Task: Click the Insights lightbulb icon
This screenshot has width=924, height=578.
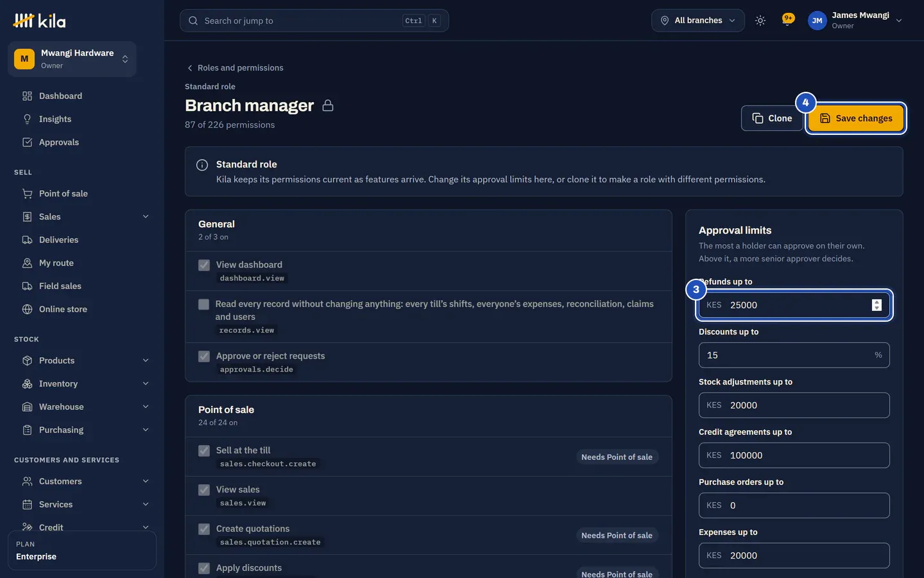Action: pos(27,119)
